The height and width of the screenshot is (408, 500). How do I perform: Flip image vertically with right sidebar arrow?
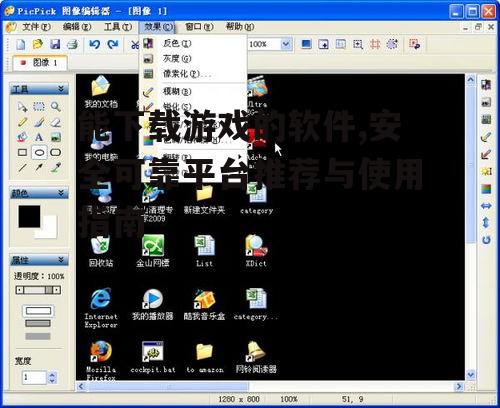pyautogui.click(x=486, y=223)
